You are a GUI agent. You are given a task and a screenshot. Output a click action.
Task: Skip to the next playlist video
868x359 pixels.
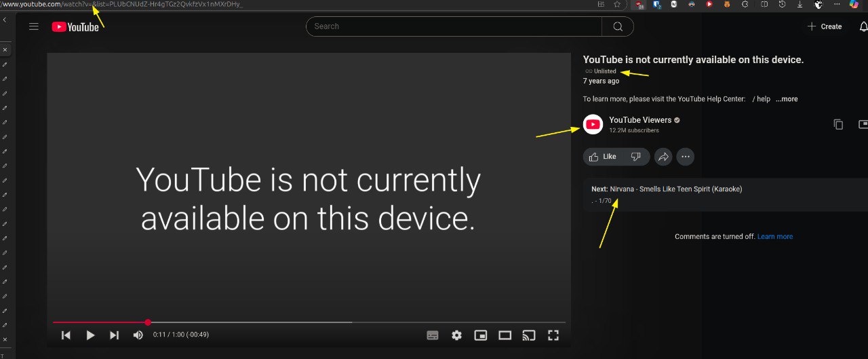tap(114, 335)
